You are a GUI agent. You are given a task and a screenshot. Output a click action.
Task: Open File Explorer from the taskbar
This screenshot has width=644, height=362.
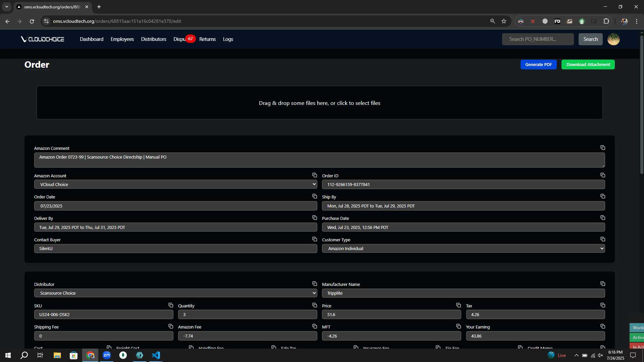57,355
